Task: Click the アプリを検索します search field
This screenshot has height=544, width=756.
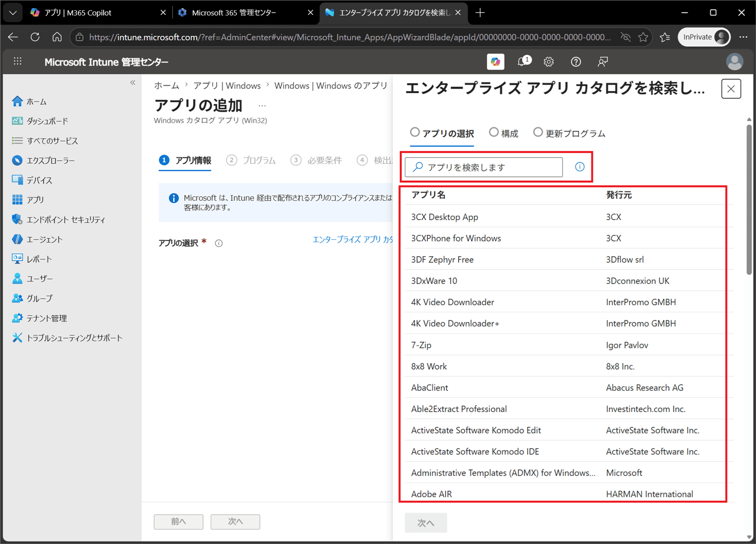Action: 484,167
